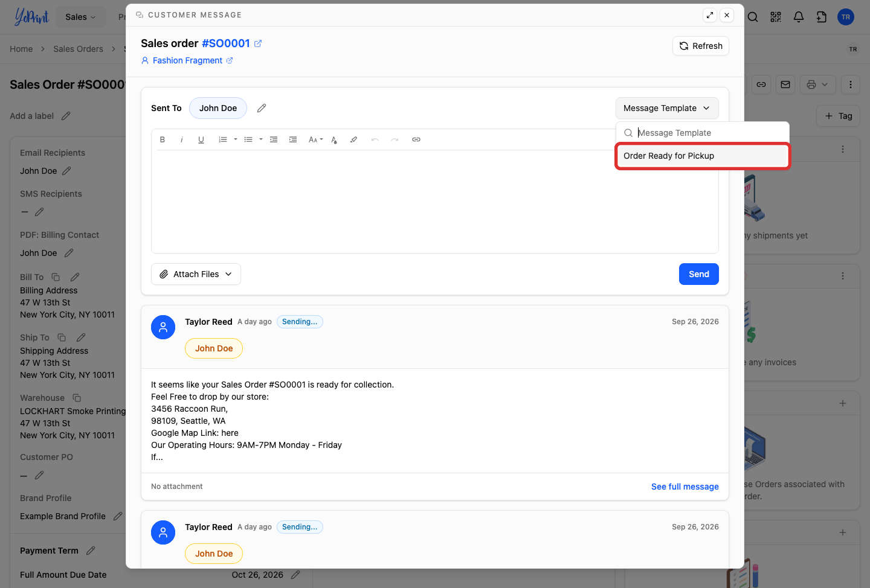Go to Sales Orders breadcrumb
Screen dimensions: 870x588
tap(78, 49)
